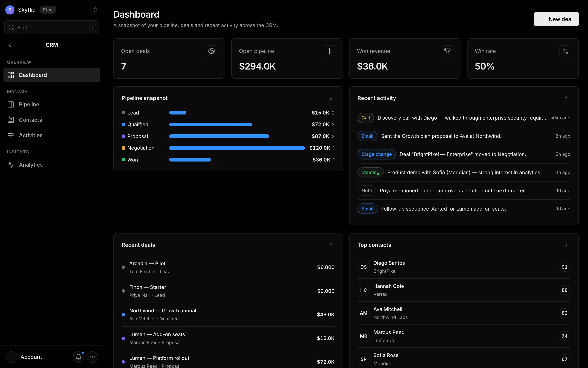Open Dashboard in the sidebar
588x368 pixels.
(x=52, y=75)
